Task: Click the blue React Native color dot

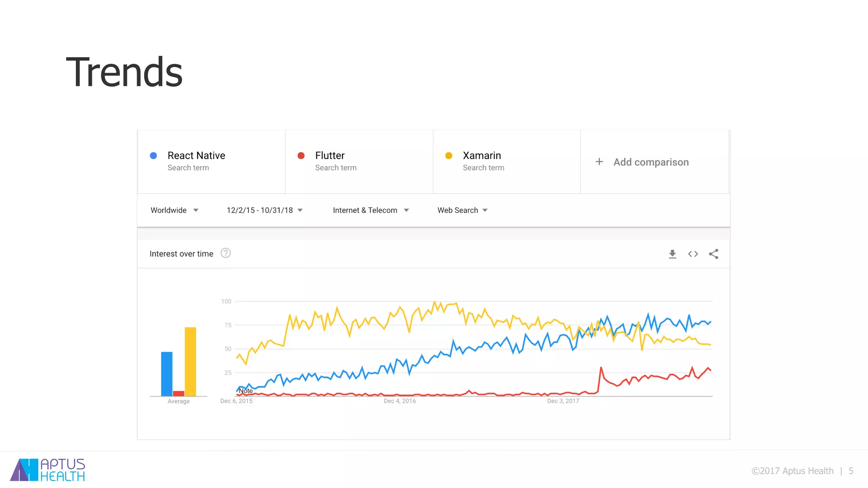Action: tap(153, 155)
